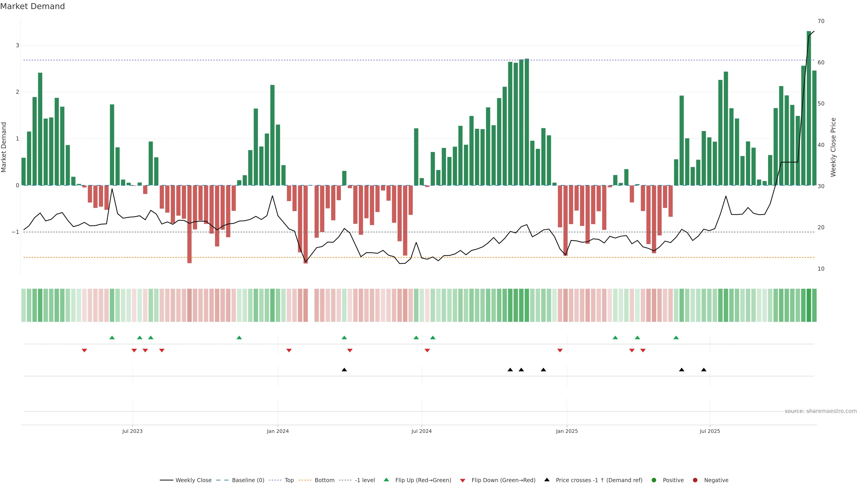
Task: Click the red Flip Down triangle legend icon
Action: (x=463, y=480)
